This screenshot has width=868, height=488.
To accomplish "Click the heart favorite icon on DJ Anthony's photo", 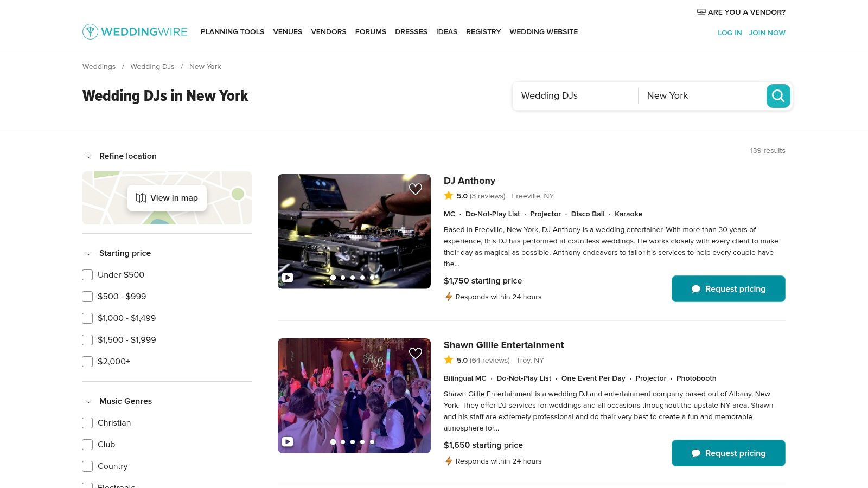I will click(416, 189).
